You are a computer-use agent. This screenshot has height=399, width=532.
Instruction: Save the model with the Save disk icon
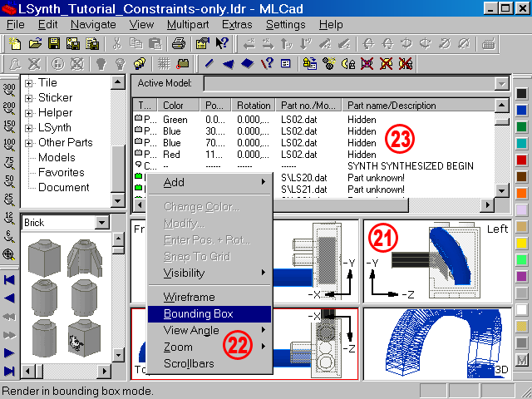pos(53,43)
